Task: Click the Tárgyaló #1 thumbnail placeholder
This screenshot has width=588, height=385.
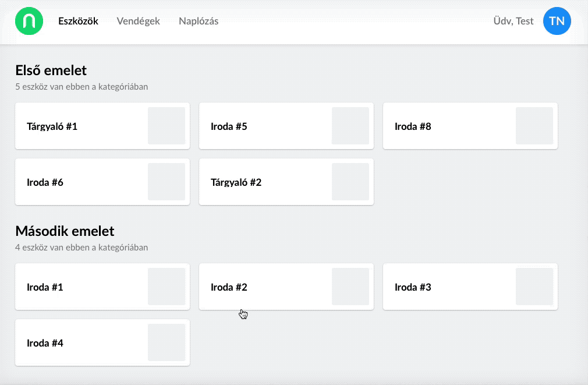Action: (167, 126)
